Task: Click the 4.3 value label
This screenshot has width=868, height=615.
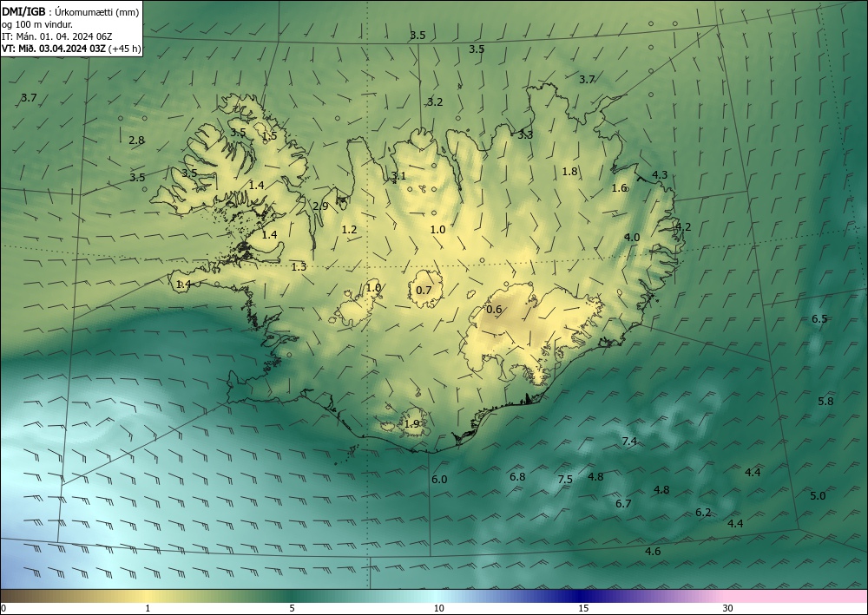Action: (x=660, y=174)
